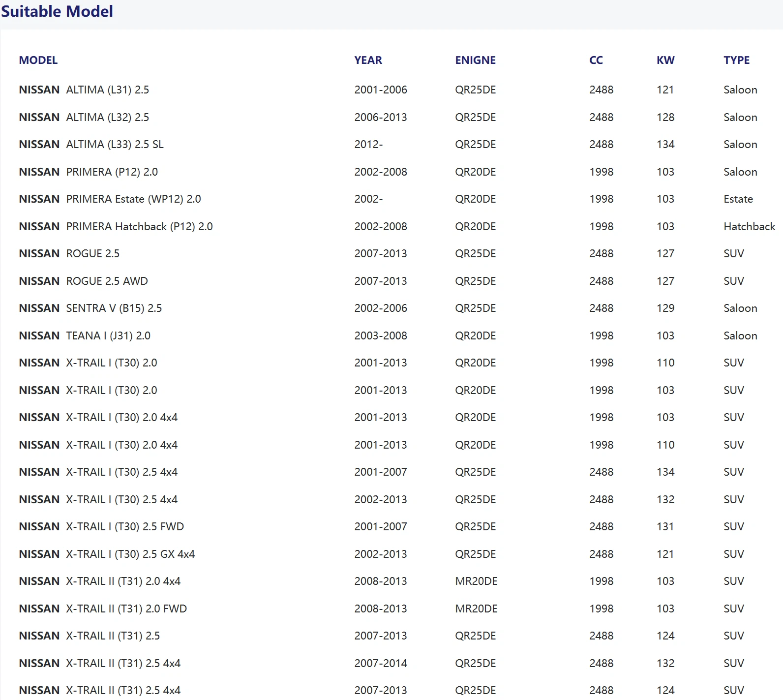
Task: Select the X-TRAIL II (T31) 2.0 FWD cell
Action: point(103,609)
